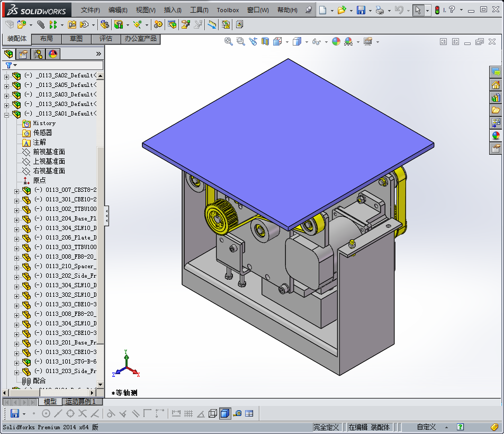Toggle the Section View icon
504x434 pixels.
pyautogui.click(x=265, y=41)
